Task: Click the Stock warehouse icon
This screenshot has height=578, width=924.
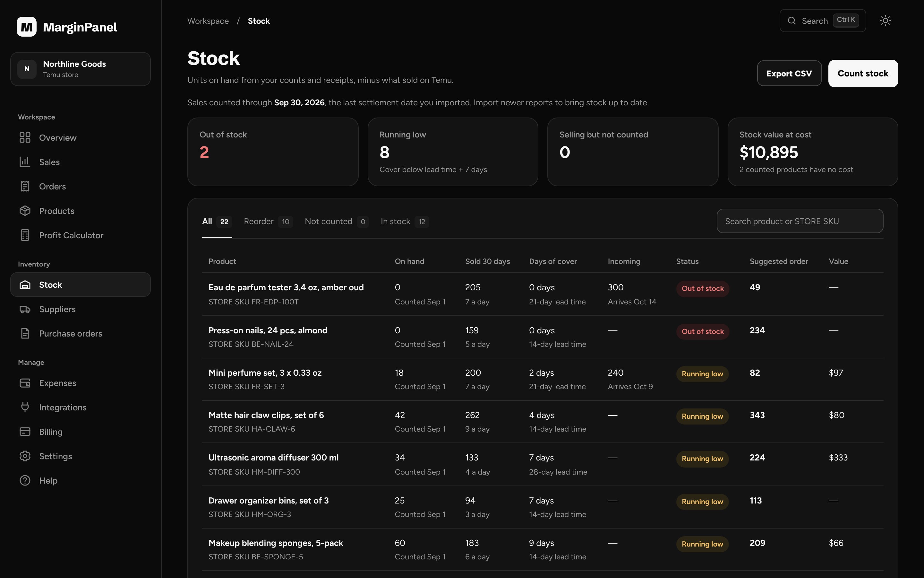Action: coord(25,285)
